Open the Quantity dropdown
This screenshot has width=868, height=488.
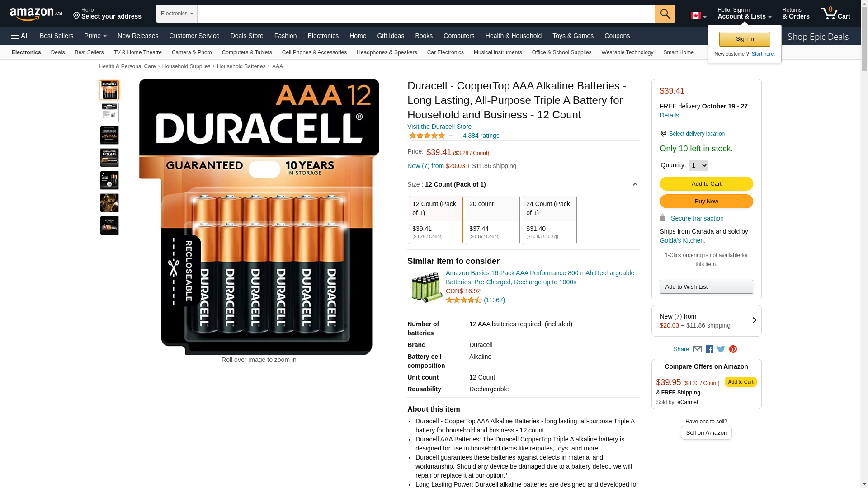coord(698,165)
